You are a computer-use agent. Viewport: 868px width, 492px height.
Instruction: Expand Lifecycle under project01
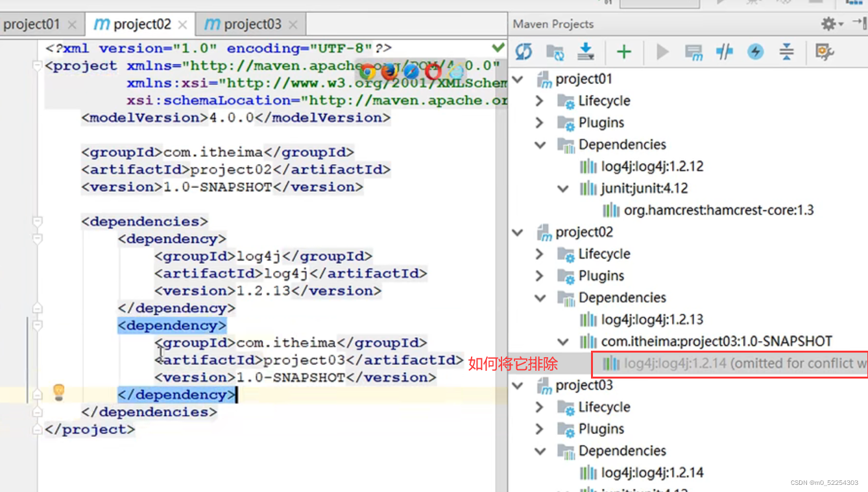[x=540, y=101]
